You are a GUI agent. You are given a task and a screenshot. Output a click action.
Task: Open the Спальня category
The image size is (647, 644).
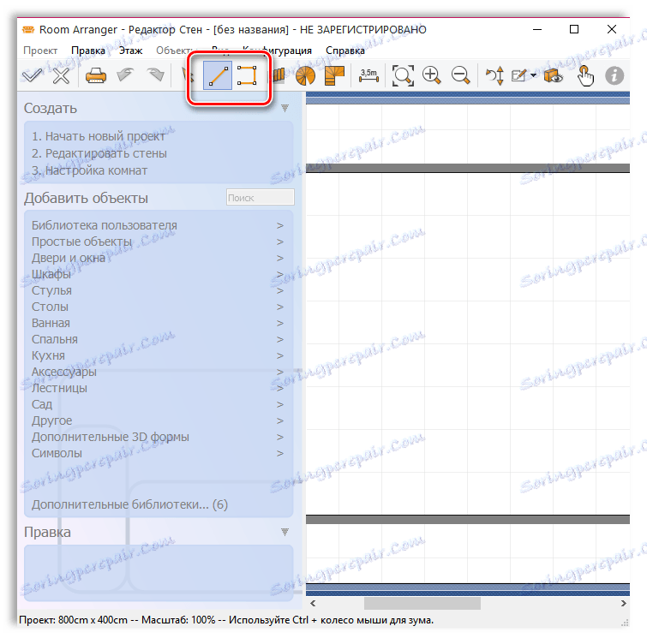tap(55, 339)
